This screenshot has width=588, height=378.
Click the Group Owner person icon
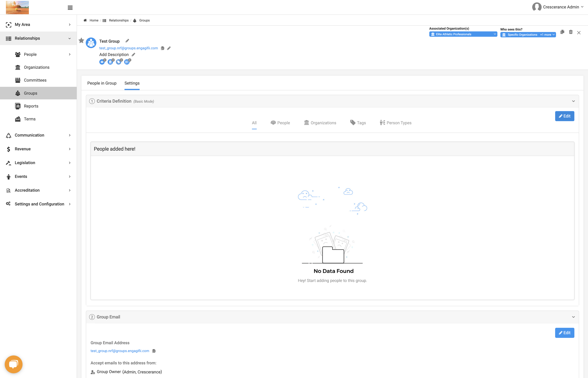(93, 372)
